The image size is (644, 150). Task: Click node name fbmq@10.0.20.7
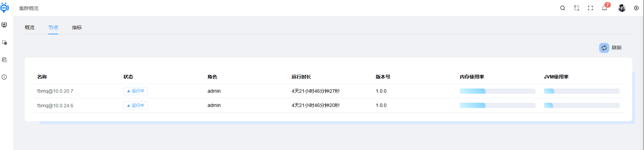(x=55, y=91)
